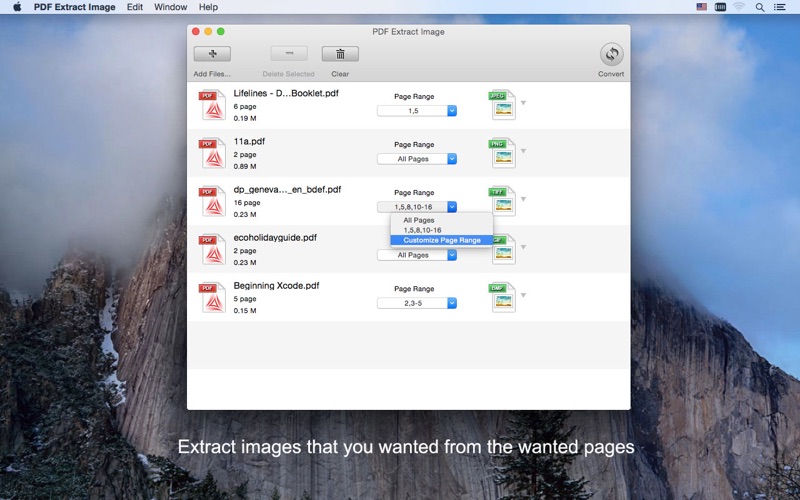Click Page Range label in Lifelines row

[414, 96]
